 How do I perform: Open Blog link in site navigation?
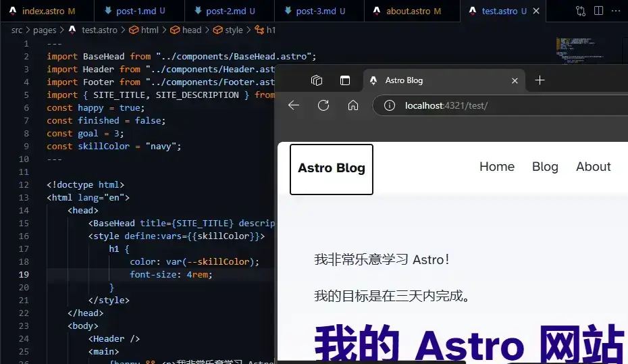click(545, 167)
